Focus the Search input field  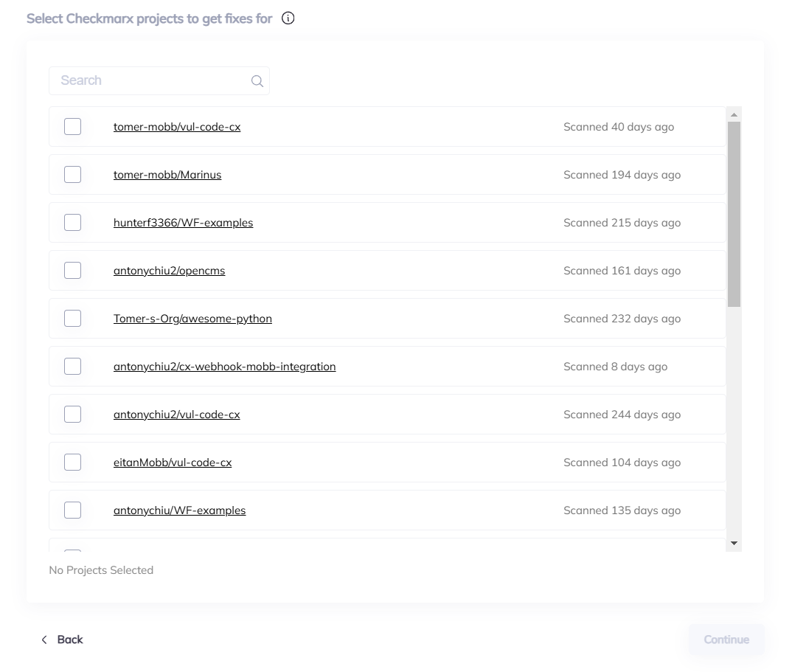pyautogui.click(x=151, y=81)
